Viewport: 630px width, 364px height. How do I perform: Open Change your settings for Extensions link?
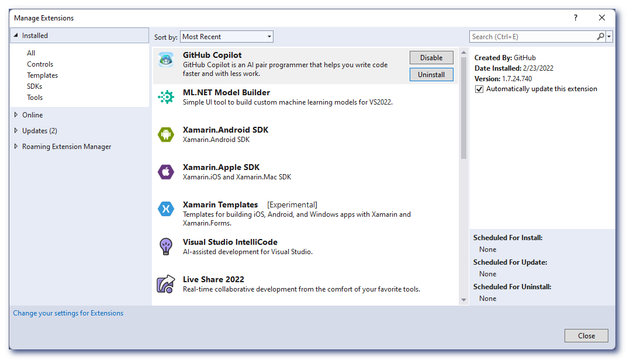coord(68,313)
